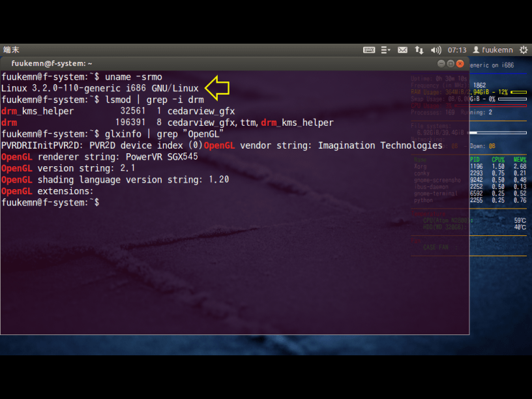This screenshot has width=532, height=399.
Task: Click conky CPU% column header
Action: (497, 160)
